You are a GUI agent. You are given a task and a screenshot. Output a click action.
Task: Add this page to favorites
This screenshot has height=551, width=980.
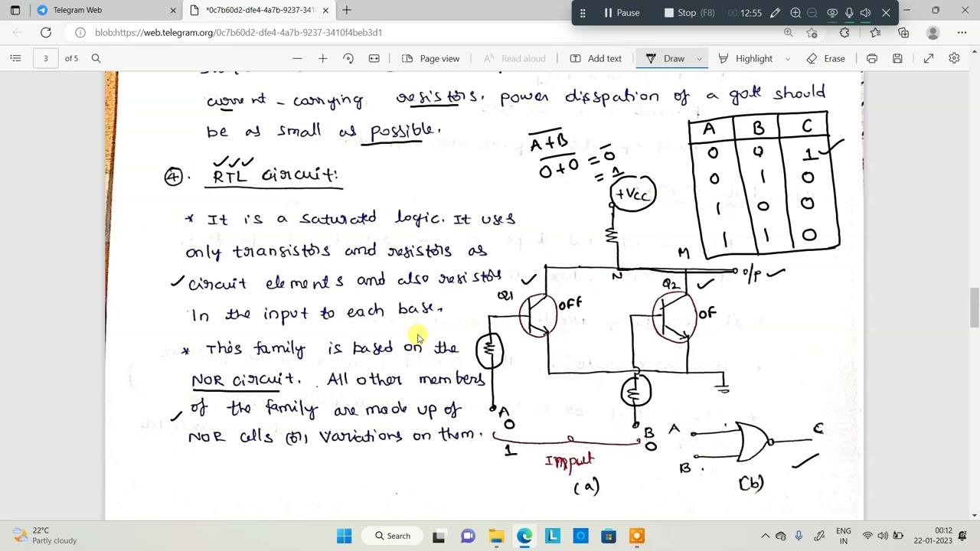point(812,32)
